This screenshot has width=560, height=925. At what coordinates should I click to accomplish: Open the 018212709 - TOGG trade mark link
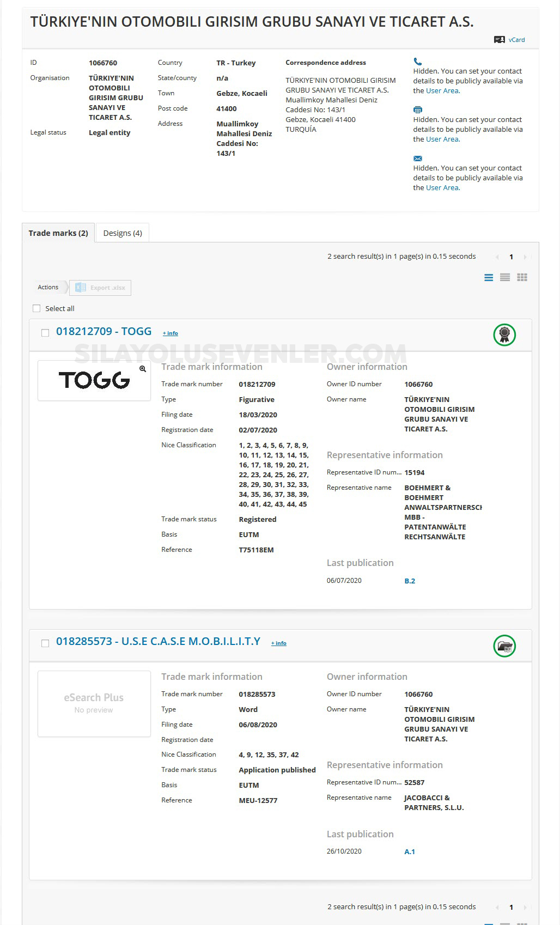(104, 331)
